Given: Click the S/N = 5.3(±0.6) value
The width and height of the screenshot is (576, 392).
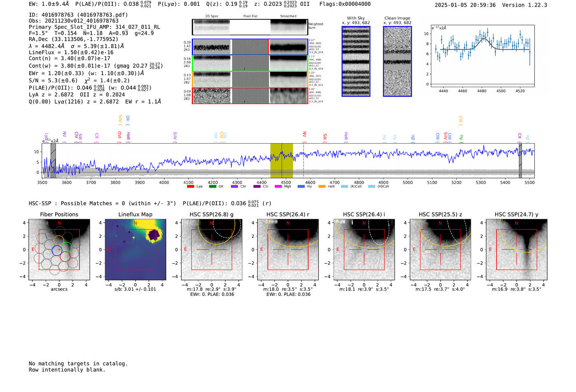Looking at the screenshot, I should point(53,81).
